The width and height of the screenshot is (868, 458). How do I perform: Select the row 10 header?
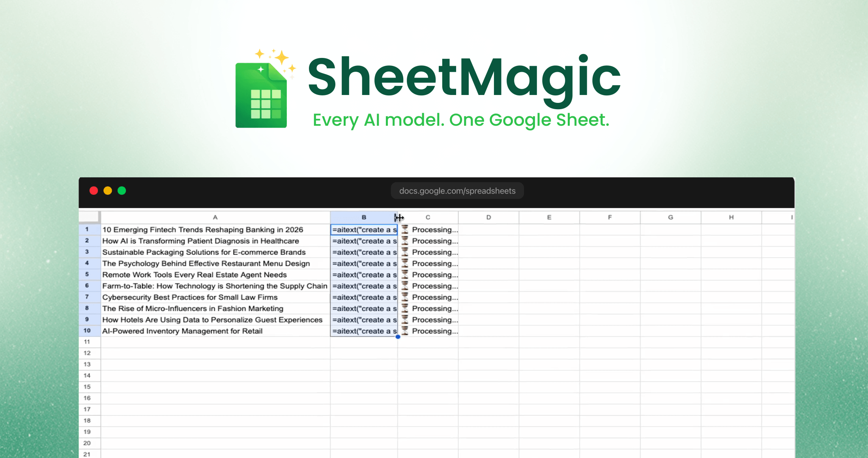pos(88,331)
